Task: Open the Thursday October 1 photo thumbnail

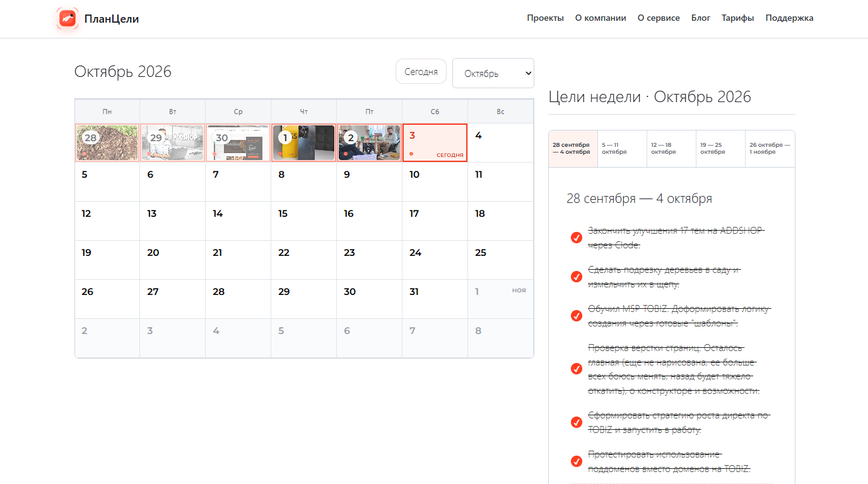Action: click(x=304, y=142)
